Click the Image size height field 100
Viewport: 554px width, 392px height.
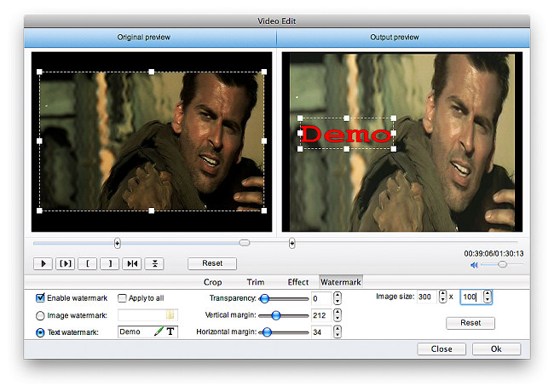[x=471, y=297]
